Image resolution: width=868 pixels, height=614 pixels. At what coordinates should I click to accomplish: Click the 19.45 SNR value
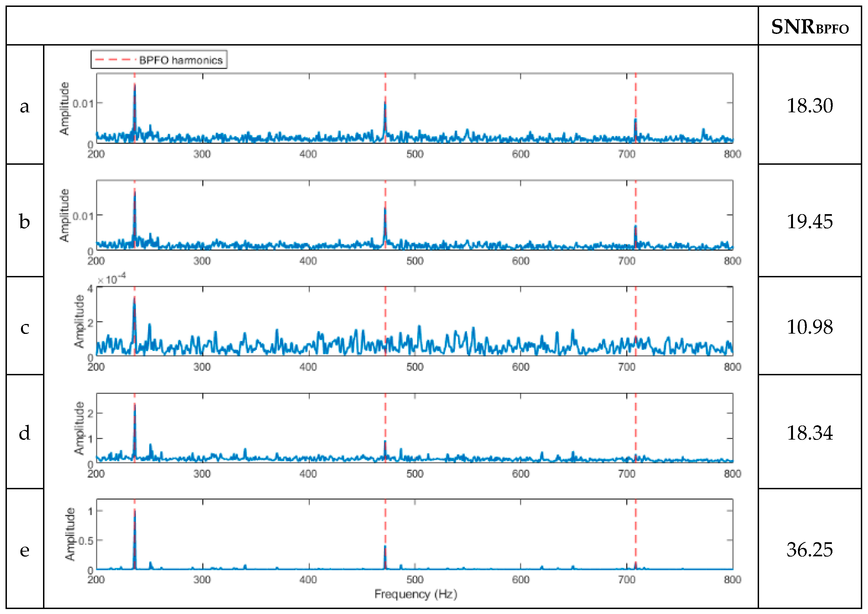pos(810,221)
